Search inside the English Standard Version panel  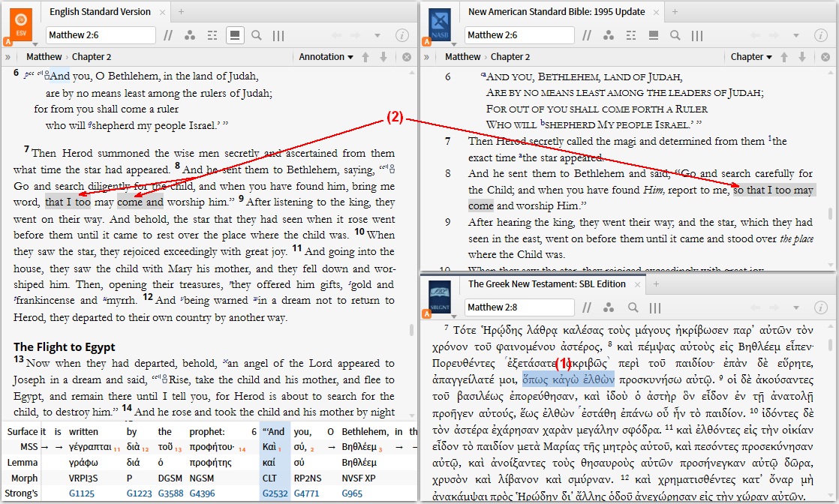pyautogui.click(x=257, y=35)
